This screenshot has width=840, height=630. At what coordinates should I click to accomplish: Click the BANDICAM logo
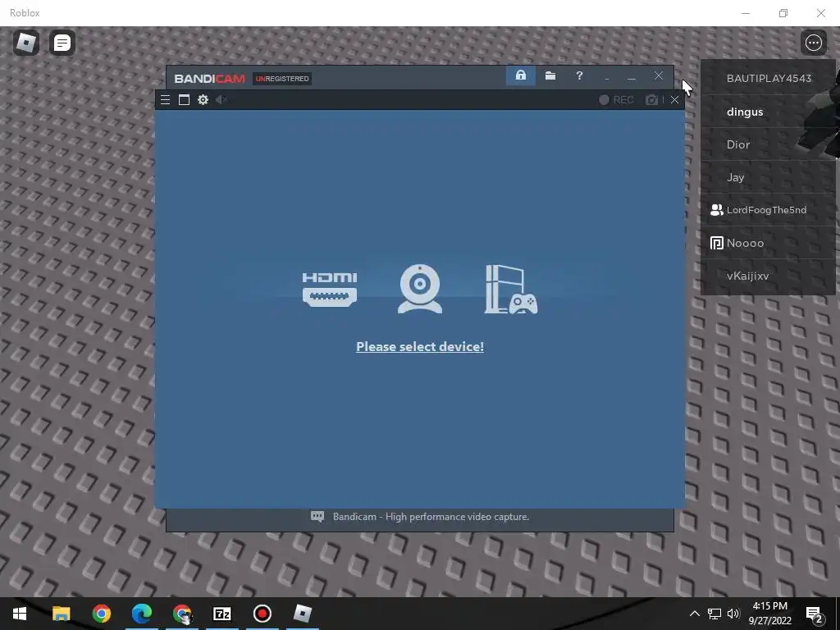click(x=209, y=79)
